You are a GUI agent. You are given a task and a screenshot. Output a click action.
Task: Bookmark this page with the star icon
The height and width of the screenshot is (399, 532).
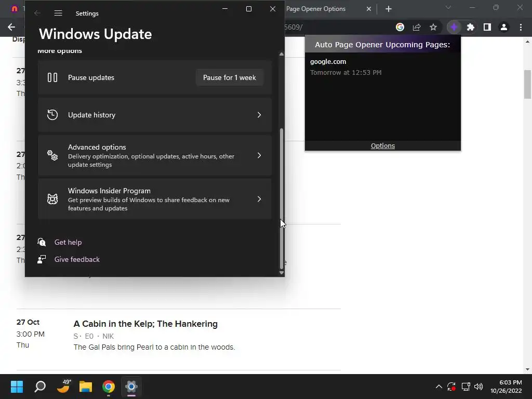(433, 27)
